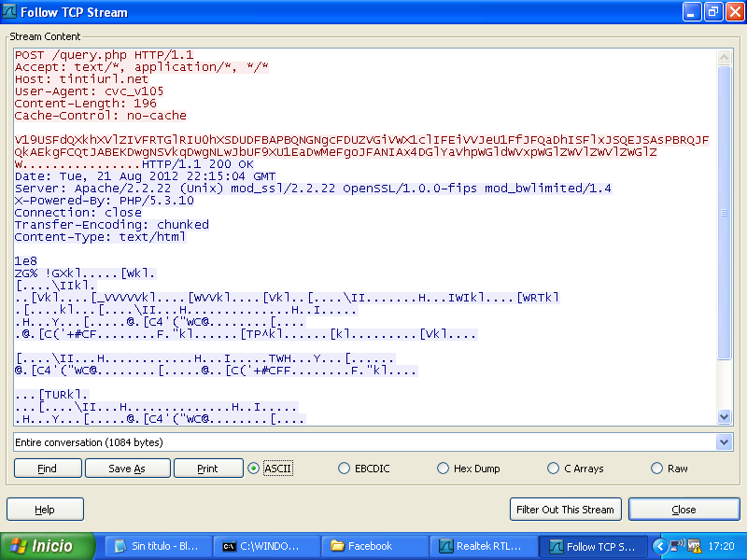Open the Inicio start menu
This screenshot has height=560, width=747.
point(49,546)
